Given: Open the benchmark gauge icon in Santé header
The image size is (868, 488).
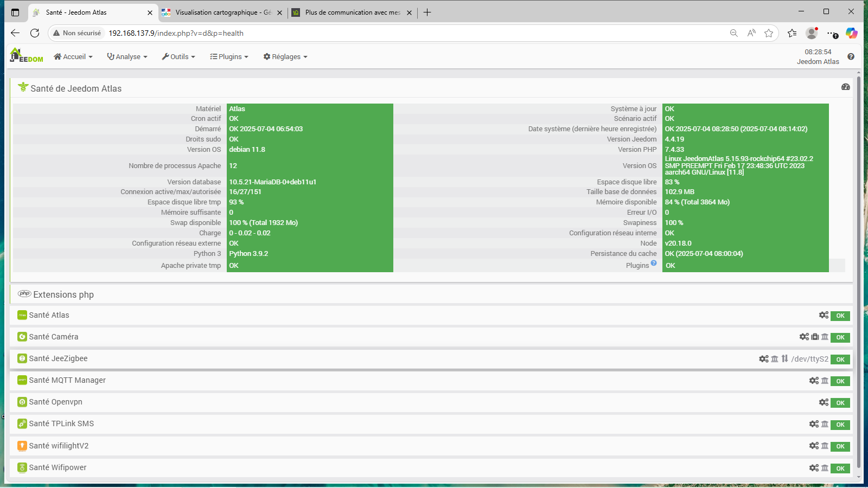Looking at the screenshot, I should tap(845, 87).
